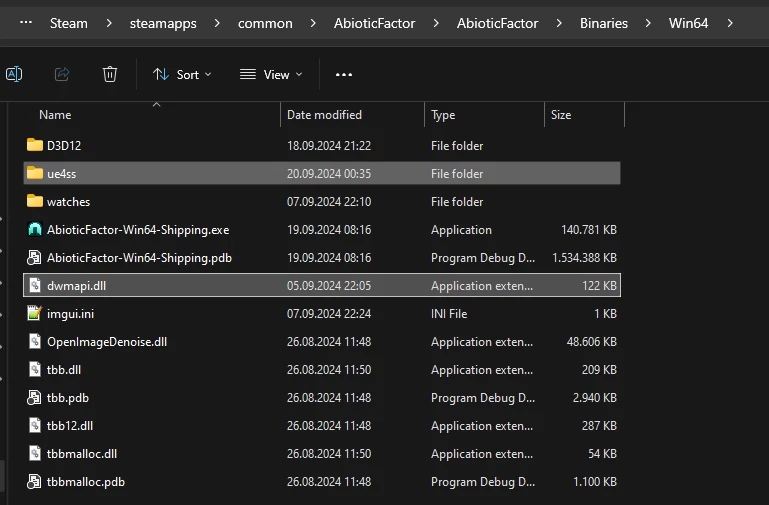The height and width of the screenshot is (505, 769).
Task: Open the See more three-dot toolbar menu
Action: point(344,75)
